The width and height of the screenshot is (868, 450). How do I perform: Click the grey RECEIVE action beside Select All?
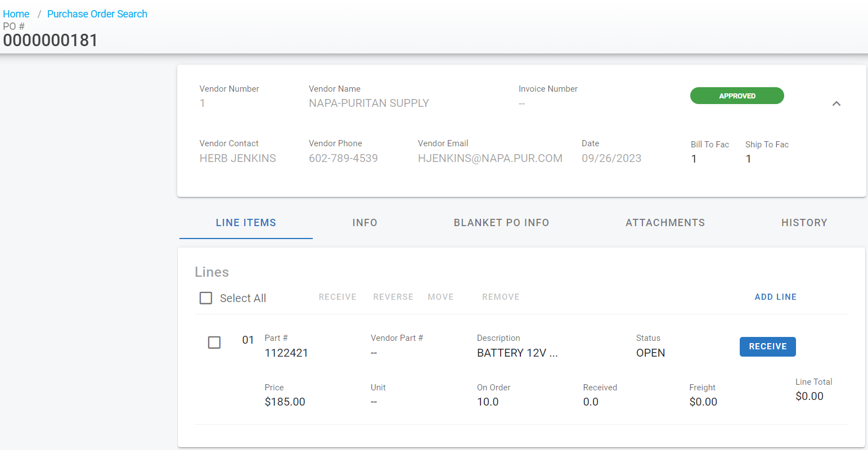click(x=338, y=297)
